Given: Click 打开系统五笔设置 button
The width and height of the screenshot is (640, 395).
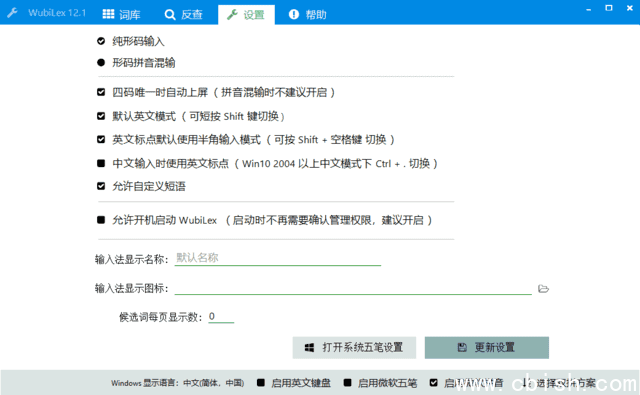Looking at the screenshot, I should click(354, 348).
